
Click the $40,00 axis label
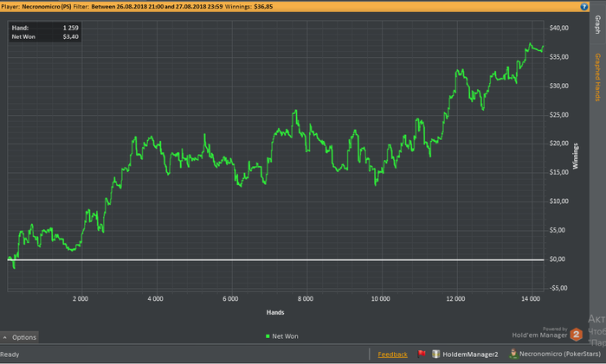[x=559, y=28]
